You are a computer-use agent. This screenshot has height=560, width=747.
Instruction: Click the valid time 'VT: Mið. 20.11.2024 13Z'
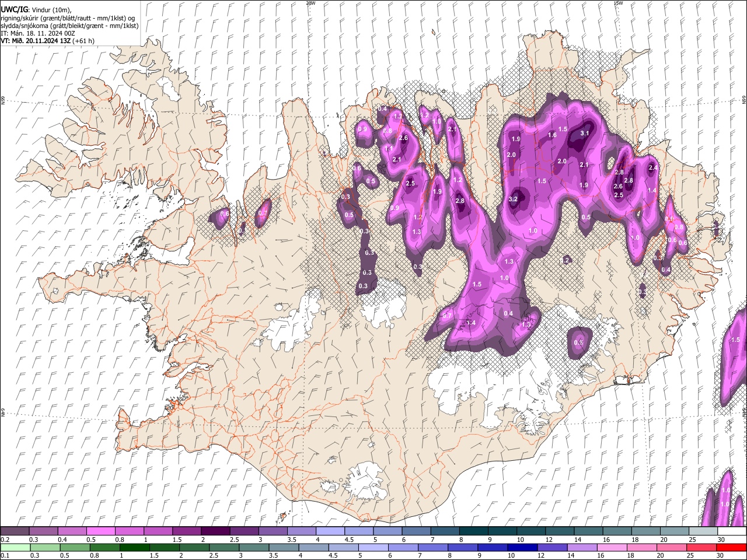36,41
